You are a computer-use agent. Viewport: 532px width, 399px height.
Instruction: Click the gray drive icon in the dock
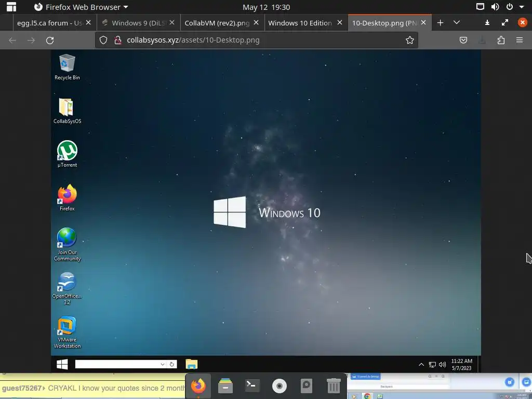[307, 386]
